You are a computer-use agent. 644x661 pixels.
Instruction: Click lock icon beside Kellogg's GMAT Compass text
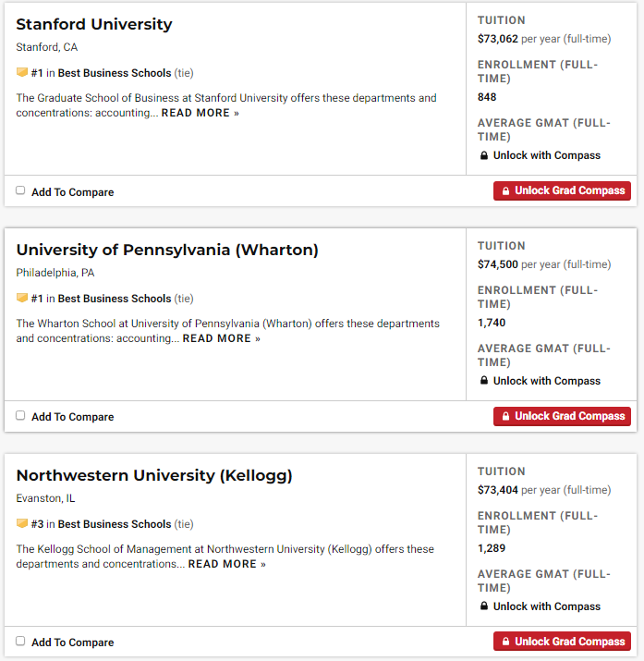(x=484, y=606)
